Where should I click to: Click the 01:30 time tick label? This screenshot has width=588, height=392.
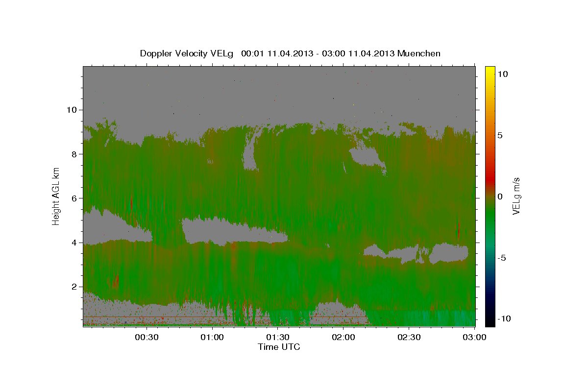click(278, 337)
